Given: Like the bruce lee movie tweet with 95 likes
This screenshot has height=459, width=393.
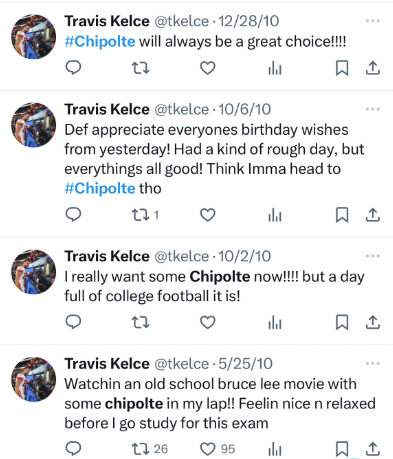Looking at the screenshot, I should (x=218, y=449).
